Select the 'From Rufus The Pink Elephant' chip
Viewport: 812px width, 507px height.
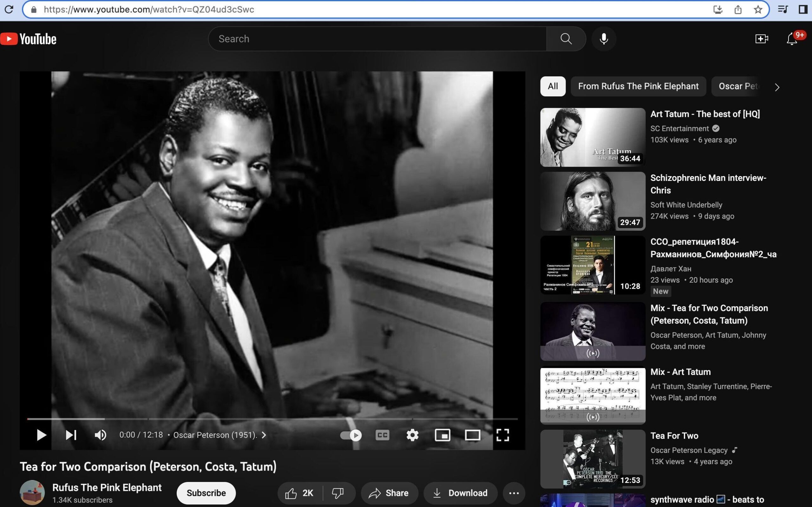click(x=638, y=86)
